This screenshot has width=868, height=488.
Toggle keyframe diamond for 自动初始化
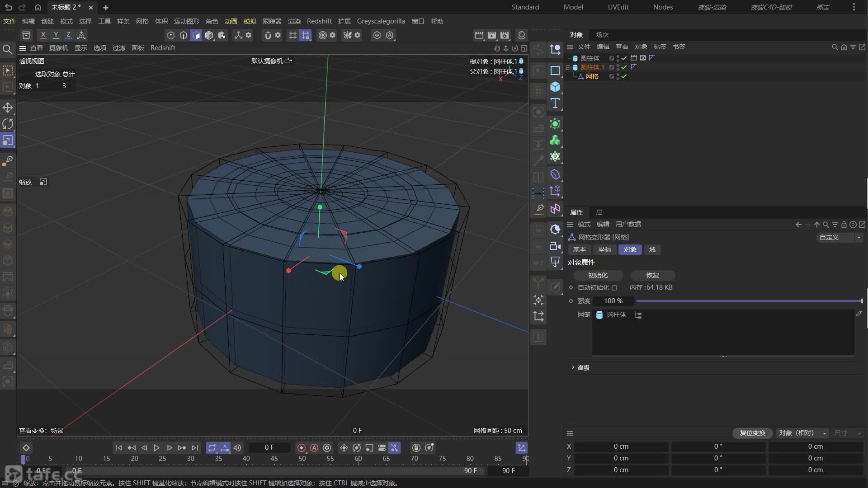[571, 287]
